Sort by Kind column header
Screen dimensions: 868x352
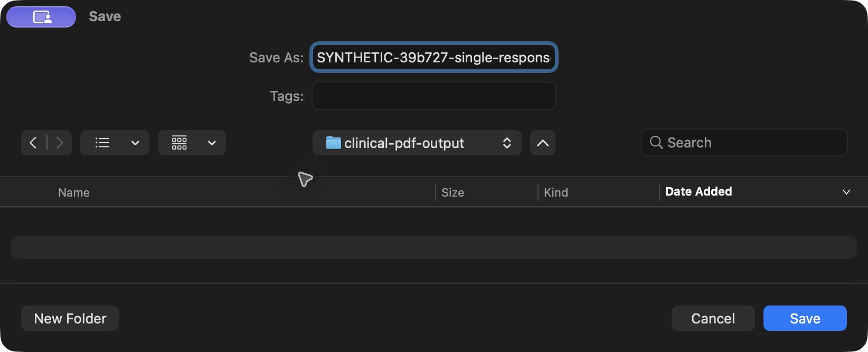[556, 192]
